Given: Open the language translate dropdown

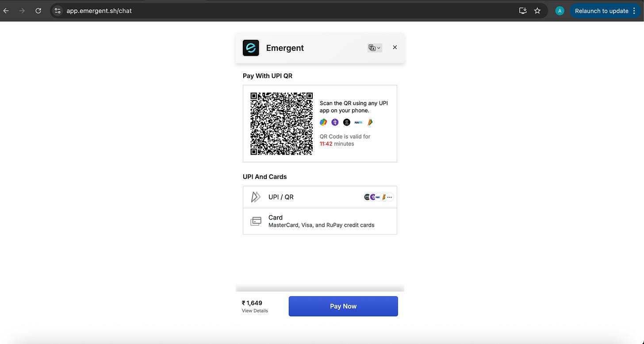Looking at the screenshot, I should click(375, 48).
